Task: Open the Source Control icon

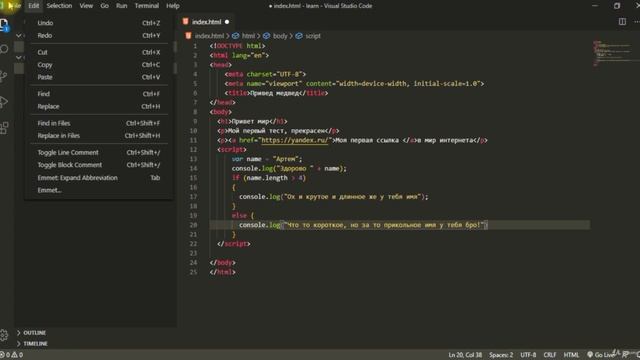Action: click(x=4, y=76)
